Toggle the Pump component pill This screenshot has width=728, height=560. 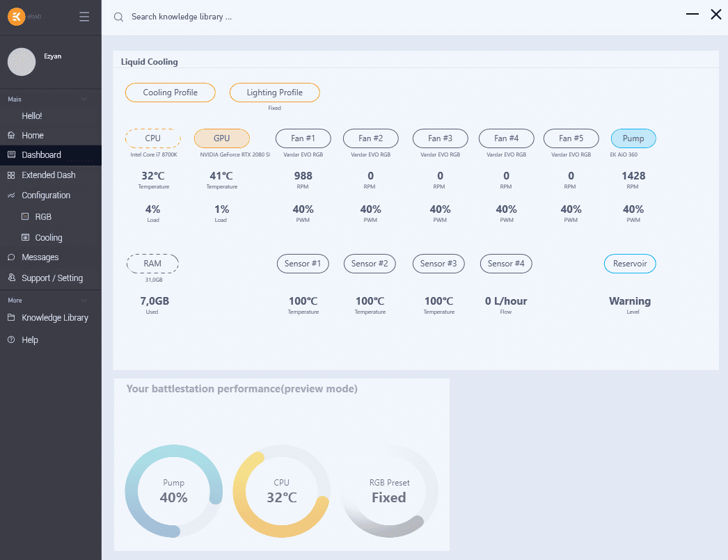(633, 138)
